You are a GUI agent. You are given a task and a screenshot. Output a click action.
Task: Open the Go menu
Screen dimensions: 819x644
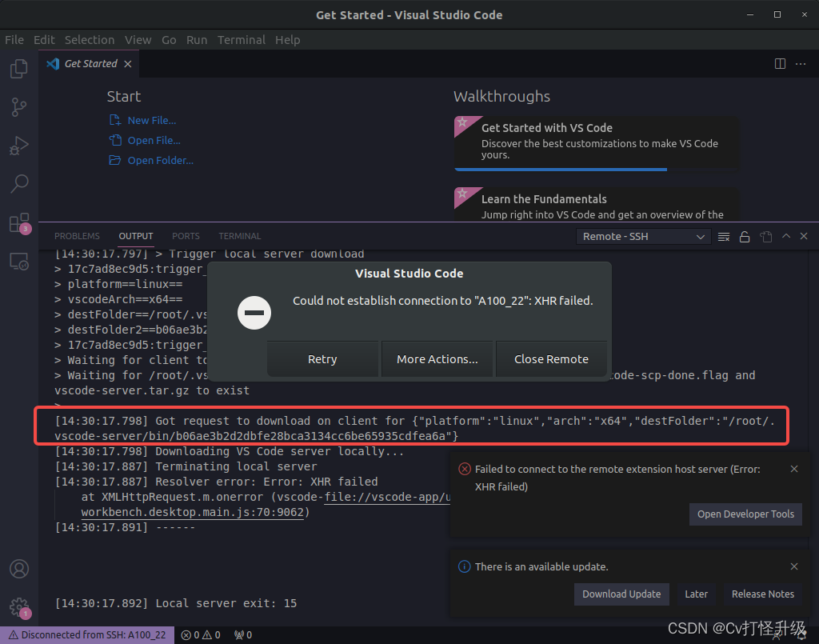coord(169,40)
